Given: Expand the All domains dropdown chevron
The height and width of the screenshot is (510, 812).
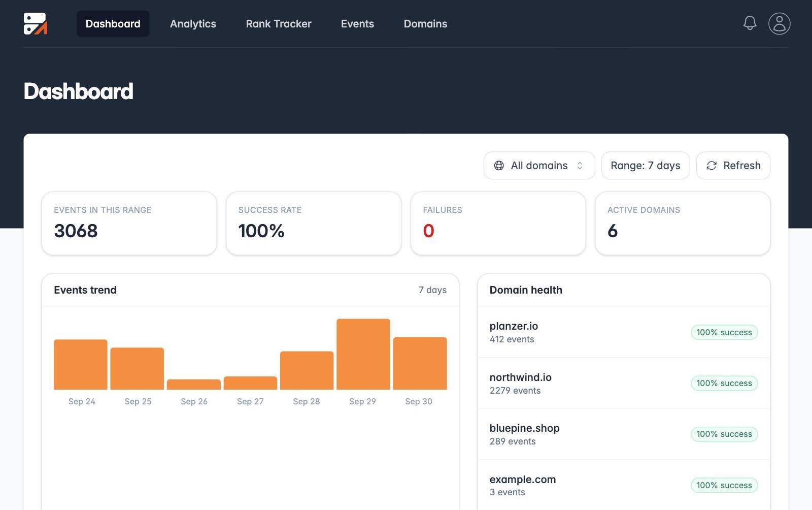Looking at the screenshot, I should click(x=580, y=166).
